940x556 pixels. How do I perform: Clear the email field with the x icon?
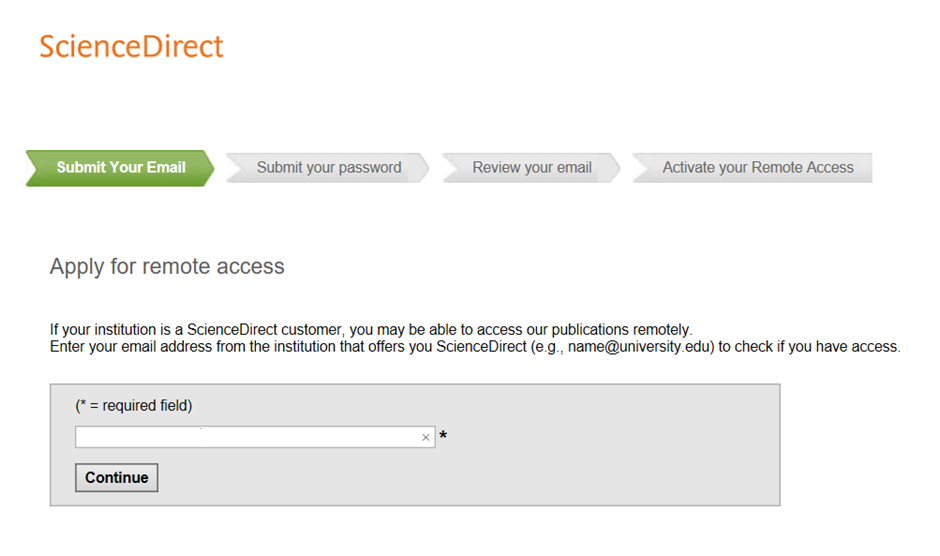tap(426, 438)
